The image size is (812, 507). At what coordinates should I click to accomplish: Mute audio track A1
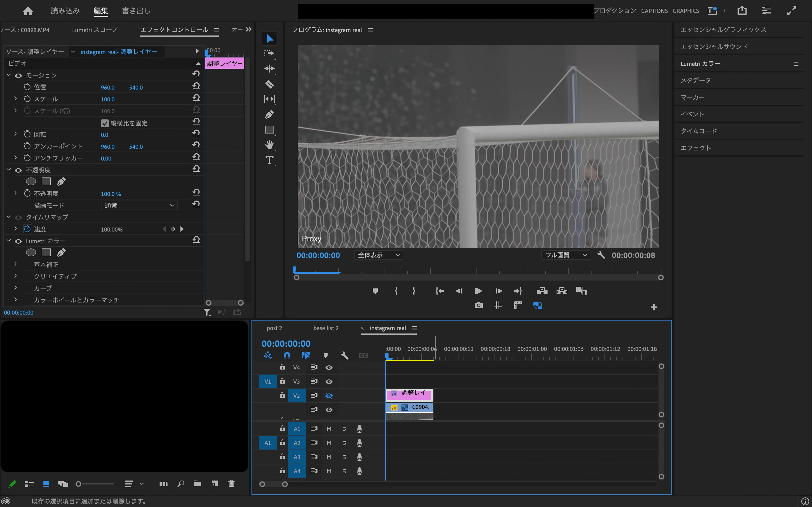329,429
